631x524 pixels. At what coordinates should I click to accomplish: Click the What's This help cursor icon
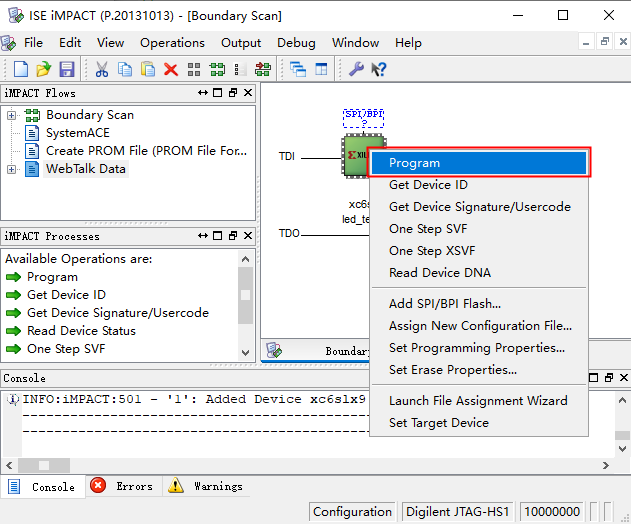coord(379,69)
